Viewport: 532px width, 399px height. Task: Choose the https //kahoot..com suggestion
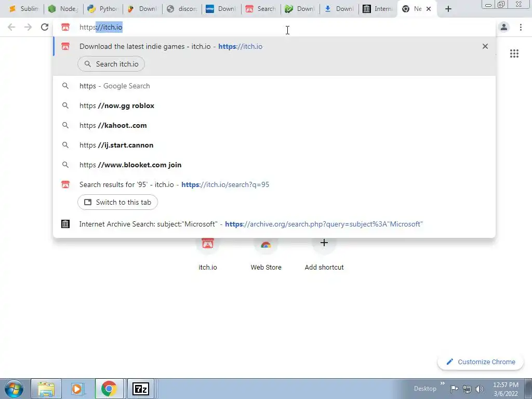pos(274,125)
